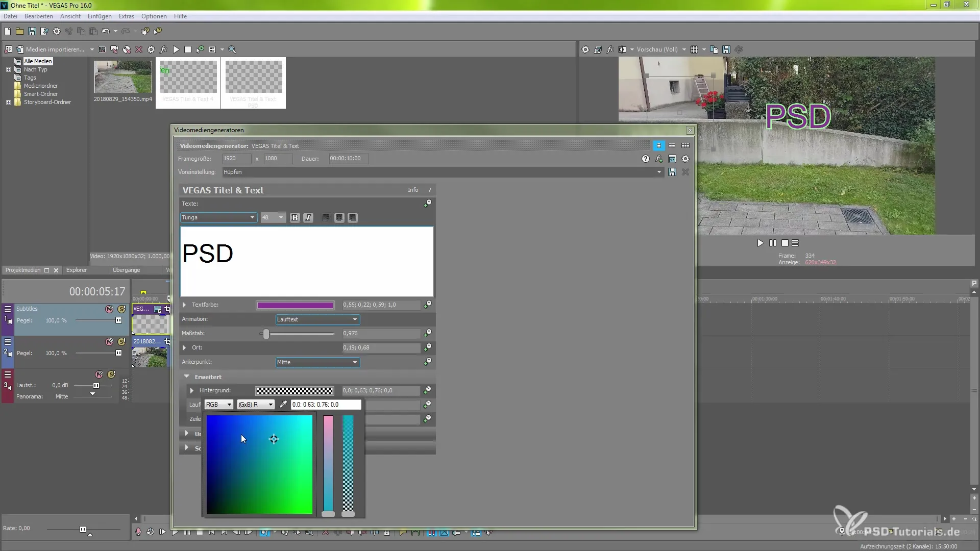Switch to the Explorer tab
This screenshot has width=980, height=551.
[77, 270]
